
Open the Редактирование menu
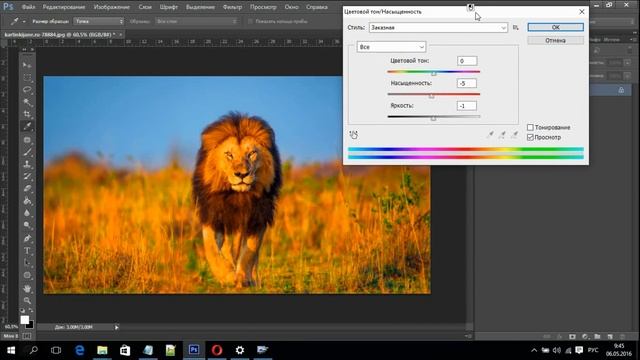coord(64,7)
